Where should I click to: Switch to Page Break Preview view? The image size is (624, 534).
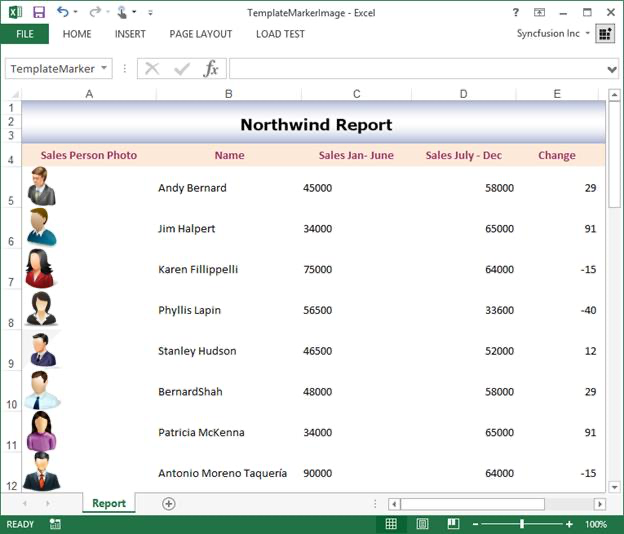[x=453, y=524]
